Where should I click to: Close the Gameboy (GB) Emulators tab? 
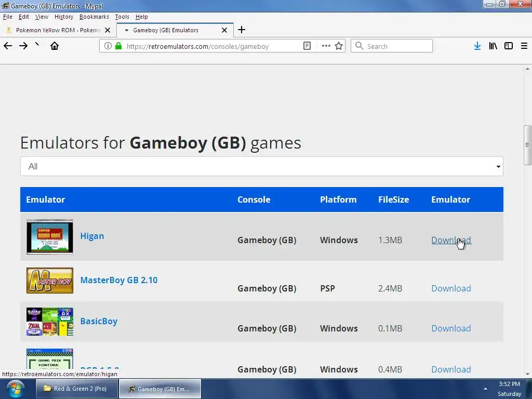(224, 30)
